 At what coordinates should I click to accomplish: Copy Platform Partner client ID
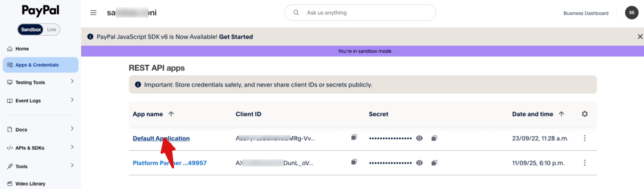click(354, 162)
